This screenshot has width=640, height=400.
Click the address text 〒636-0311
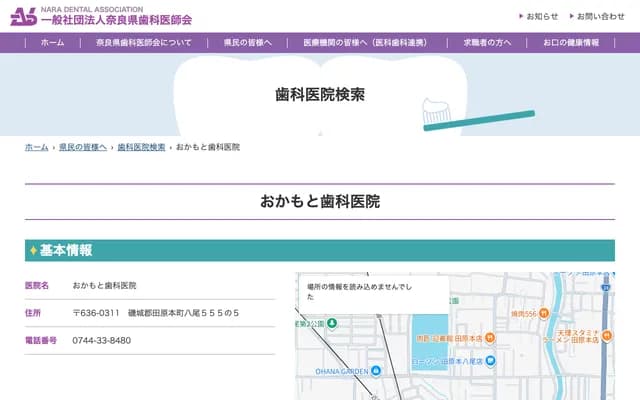[96, 313]
